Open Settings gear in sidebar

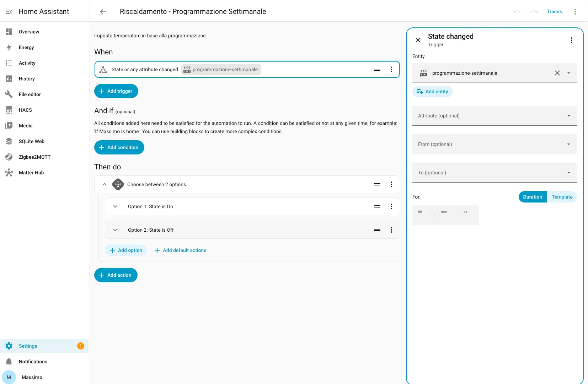click(9, 346)
